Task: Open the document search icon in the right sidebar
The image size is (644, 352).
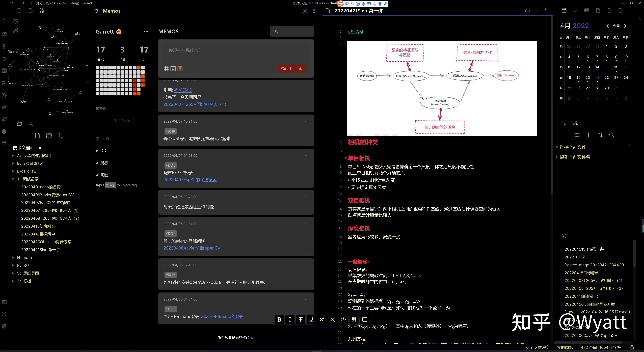Action: 612,135
